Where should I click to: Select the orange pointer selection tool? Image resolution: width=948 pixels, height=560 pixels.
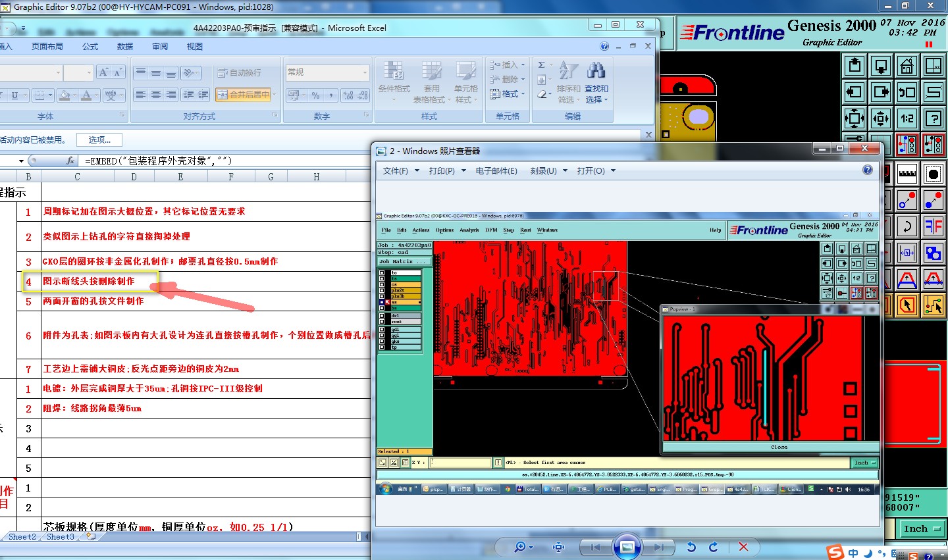click(x=907, y=305)
